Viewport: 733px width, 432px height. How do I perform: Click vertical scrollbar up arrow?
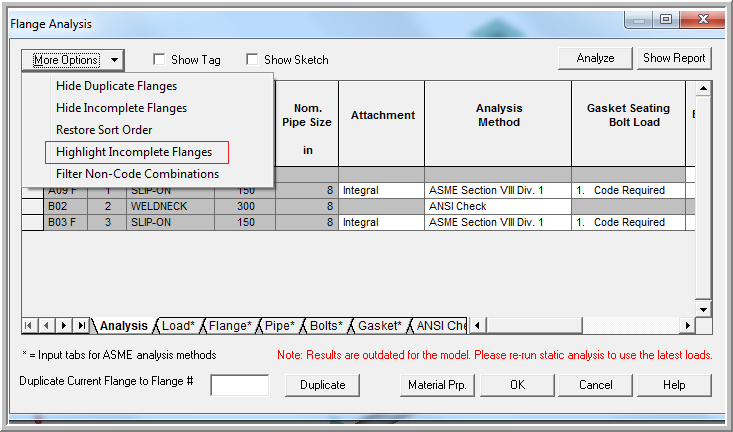point(704,88)
